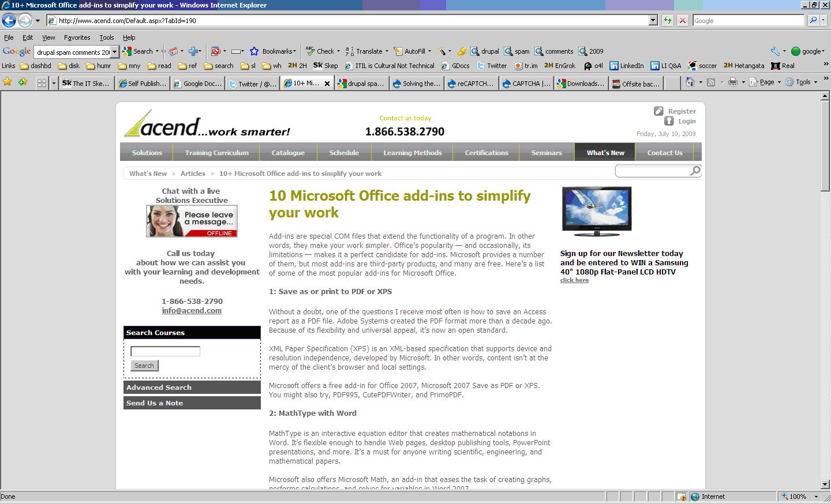Click the search magnifier beside Google box
The height and width of the screenshot is (504, 831).
pyautogui.click(x=813, y=20)
